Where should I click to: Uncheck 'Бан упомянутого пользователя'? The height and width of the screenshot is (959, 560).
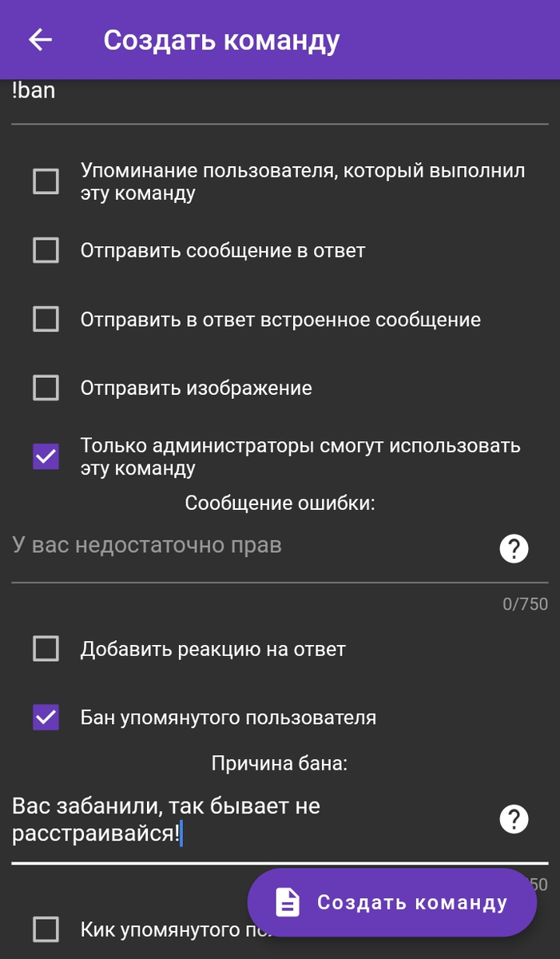click(x=46, y=718)
